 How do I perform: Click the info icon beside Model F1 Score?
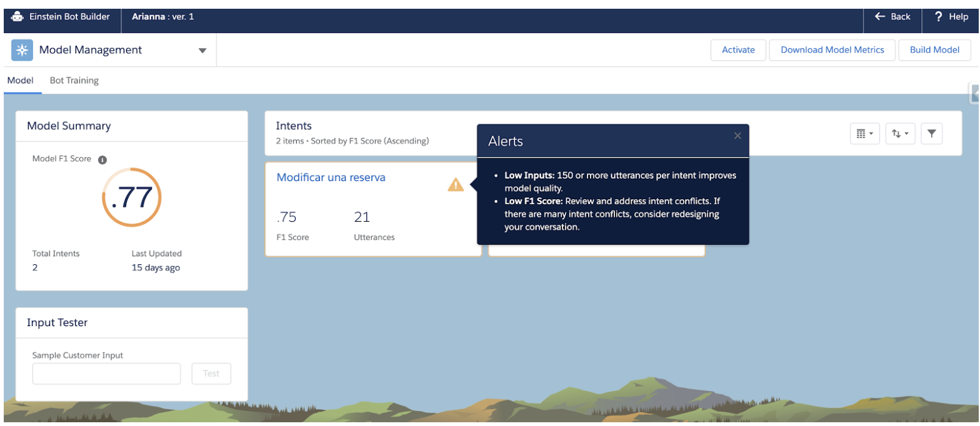click(102, 160)
